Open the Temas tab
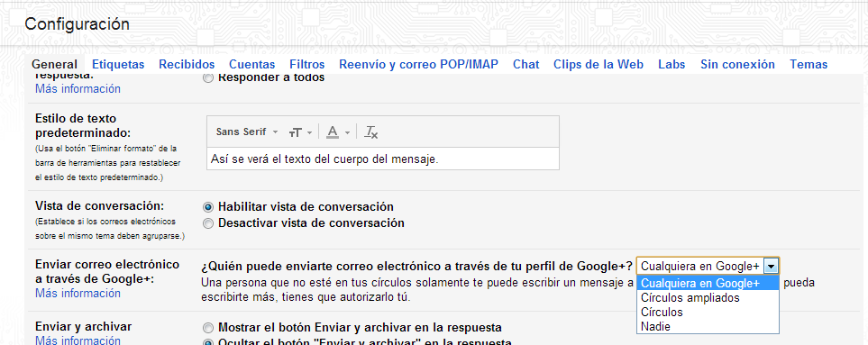Screen dimensions: 868x345 coord(809,65)
